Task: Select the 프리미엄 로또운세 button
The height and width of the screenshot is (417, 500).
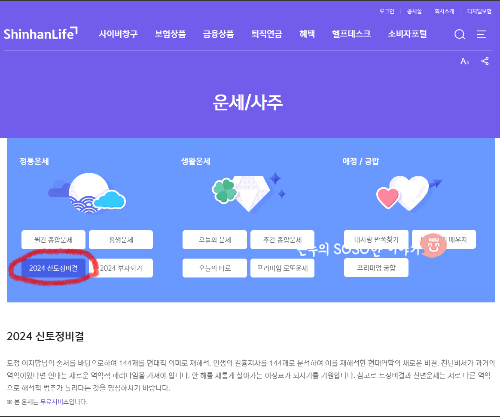Action: coord(282,268)
